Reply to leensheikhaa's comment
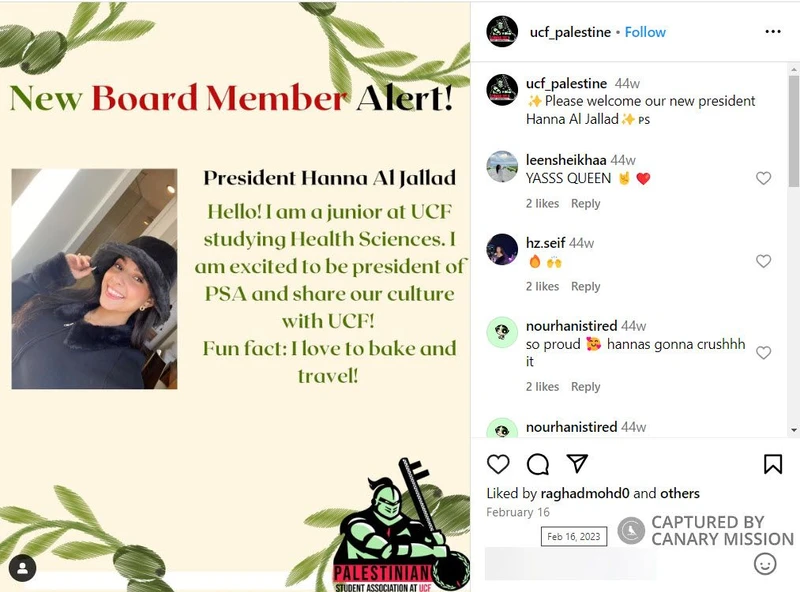Screen dimensions: 800x592 pos(585,204)
